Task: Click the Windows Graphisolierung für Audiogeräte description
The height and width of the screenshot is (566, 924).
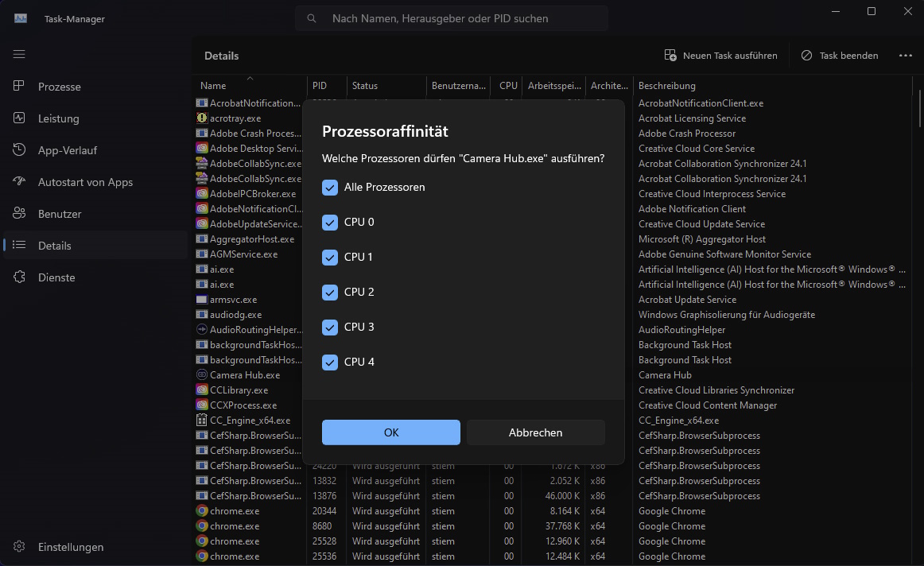Action: click(727, 315)
